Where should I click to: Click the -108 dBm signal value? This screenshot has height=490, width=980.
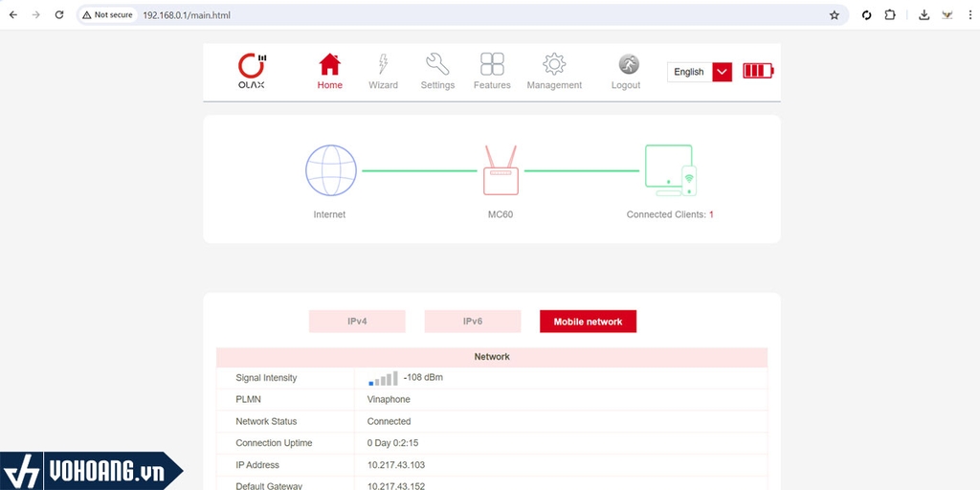click(x=423, y=377)
